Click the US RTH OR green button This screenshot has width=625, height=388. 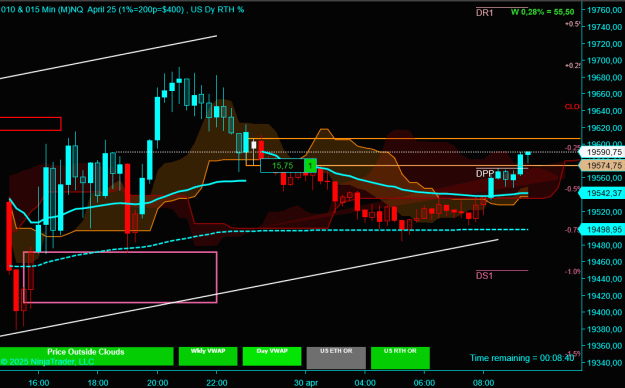[x=400, y=358]
